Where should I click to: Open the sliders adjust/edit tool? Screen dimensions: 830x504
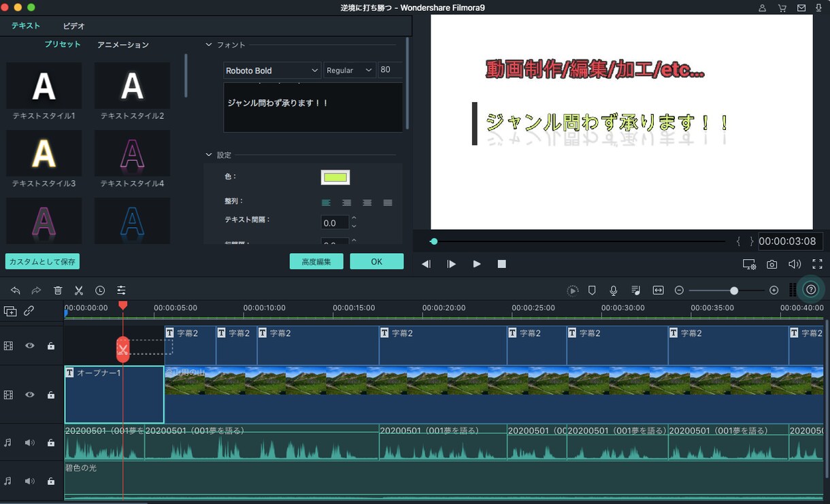pos(121,290)
